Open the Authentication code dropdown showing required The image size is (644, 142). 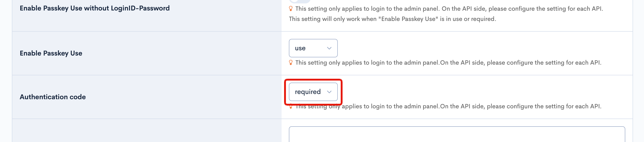point(313,92)
